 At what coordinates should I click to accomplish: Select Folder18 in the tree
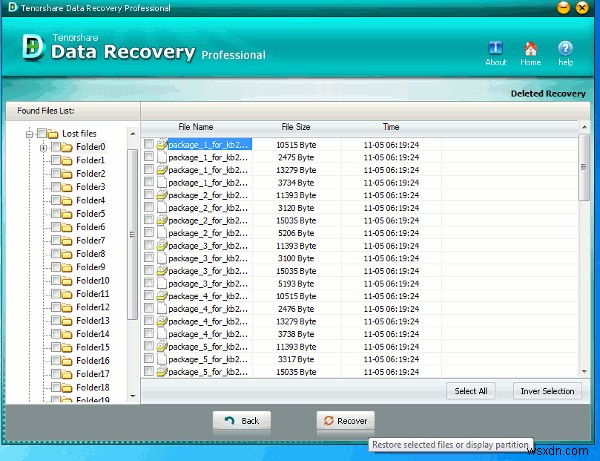(93, 387)
